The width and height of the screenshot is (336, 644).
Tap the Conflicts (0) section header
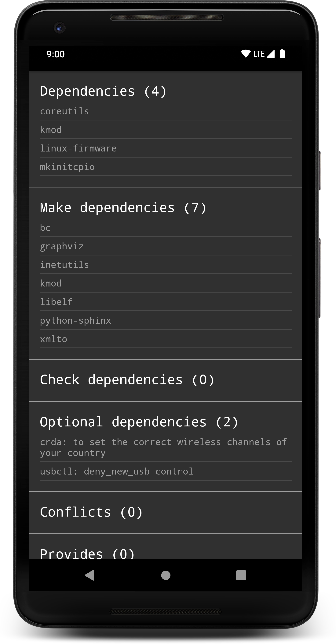pyautogui.click(x=91, y=512)
